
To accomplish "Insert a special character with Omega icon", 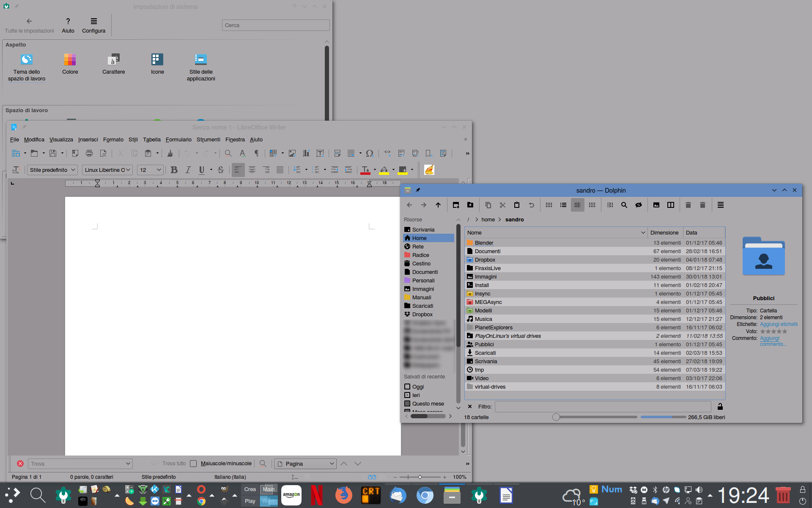I will [370, 153].
